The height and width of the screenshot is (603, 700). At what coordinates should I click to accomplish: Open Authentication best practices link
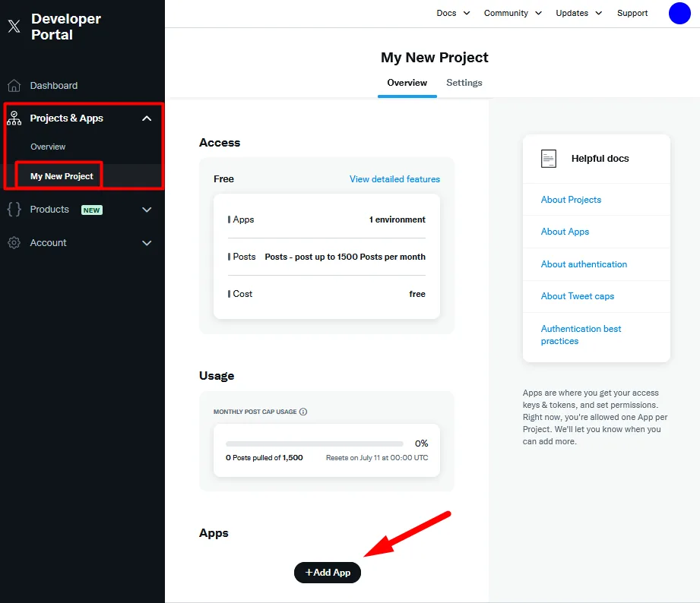pyautogui.click(x=581, y=335)
